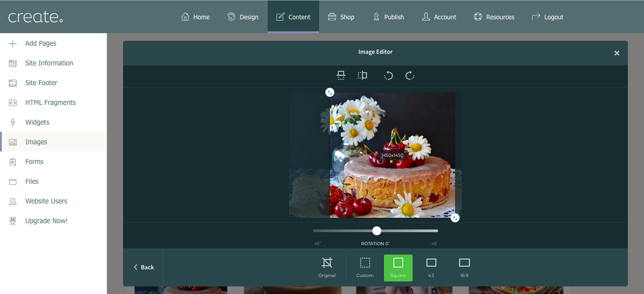Viewport: 644px width, 294px height.
Task: Open the Shop menu
Action: pos(341,17)
